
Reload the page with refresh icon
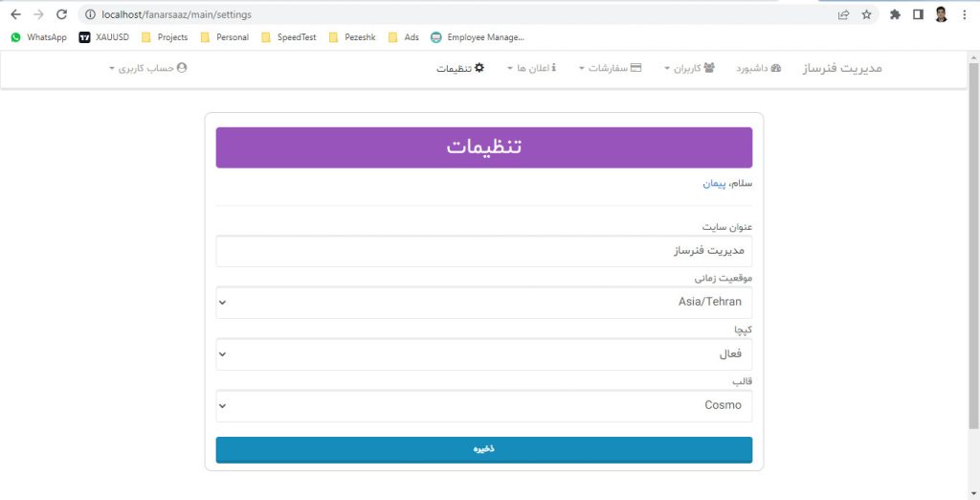[61, 14]
